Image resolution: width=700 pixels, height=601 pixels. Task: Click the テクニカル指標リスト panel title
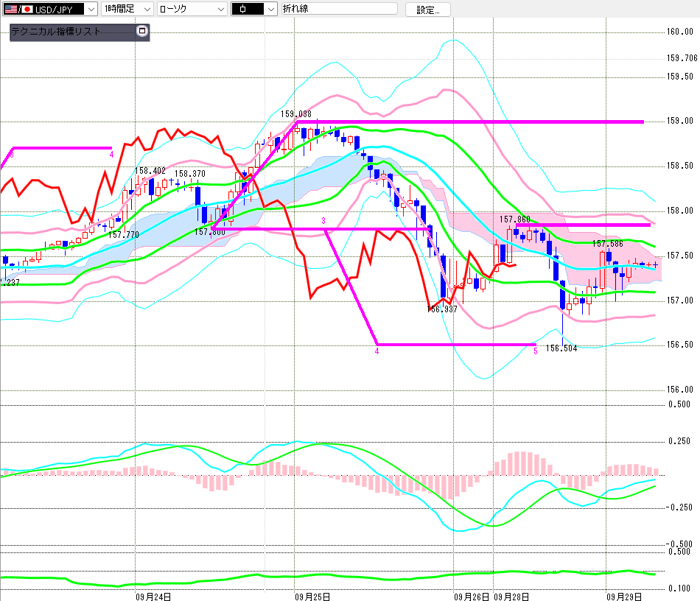pyautogui.click(x=56, y=31)
